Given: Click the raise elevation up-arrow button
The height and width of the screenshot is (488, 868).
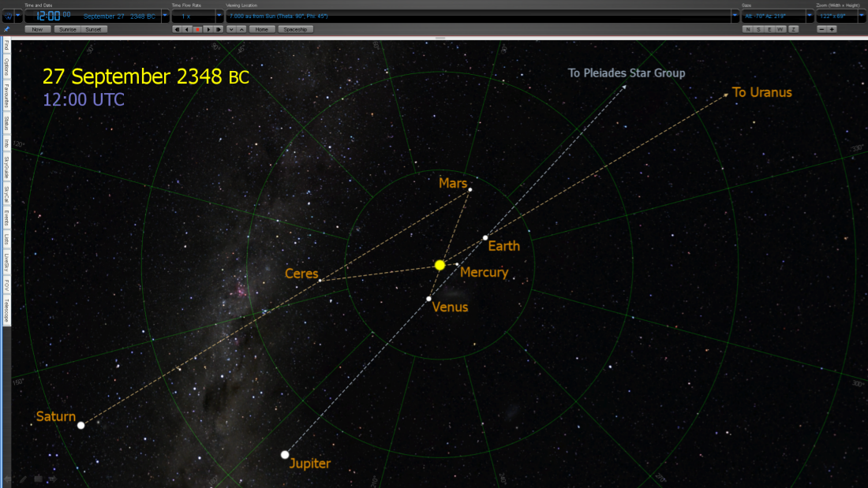Looking at the screenshot, I should click(x=242, y=29).
